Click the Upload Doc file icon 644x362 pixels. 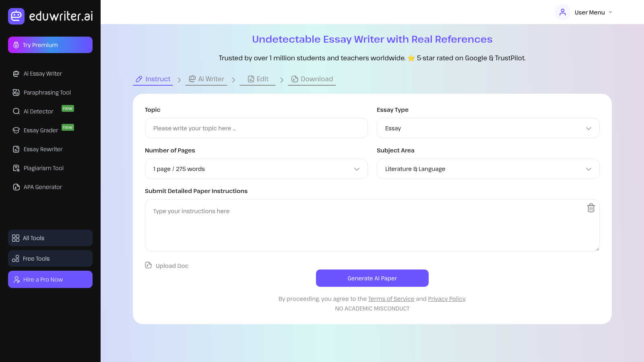[x=149, y=265]
